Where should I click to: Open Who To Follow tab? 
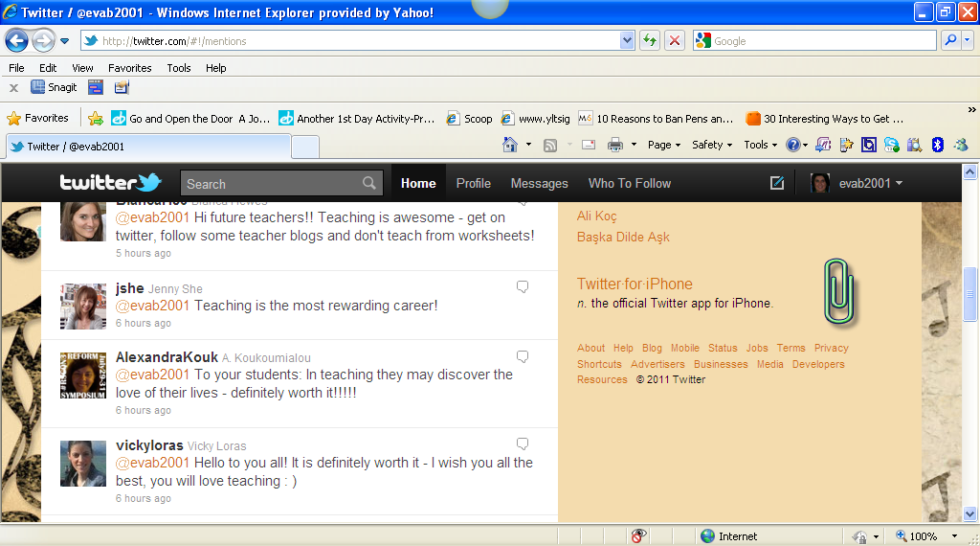[630, 183]
